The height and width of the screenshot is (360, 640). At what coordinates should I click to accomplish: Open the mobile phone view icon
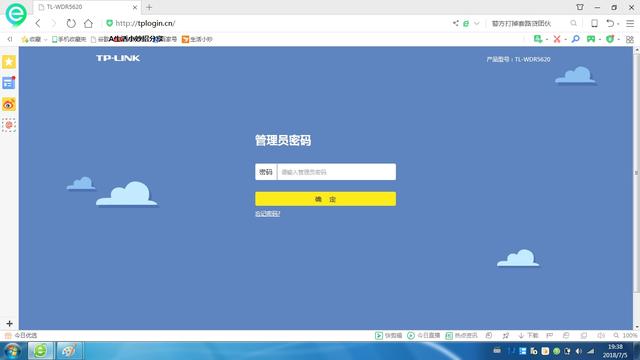coord(594,23)
